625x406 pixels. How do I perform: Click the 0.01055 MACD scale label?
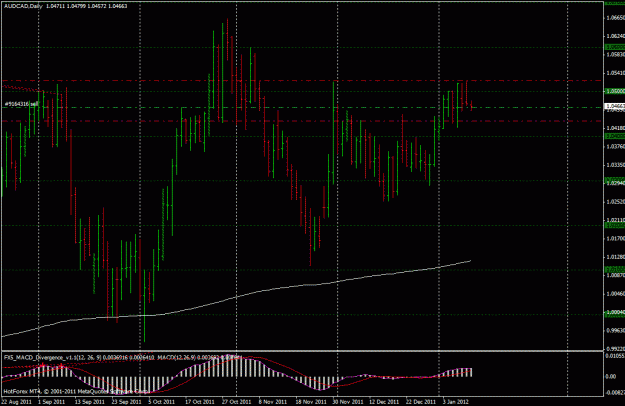(x=615, y=355)
